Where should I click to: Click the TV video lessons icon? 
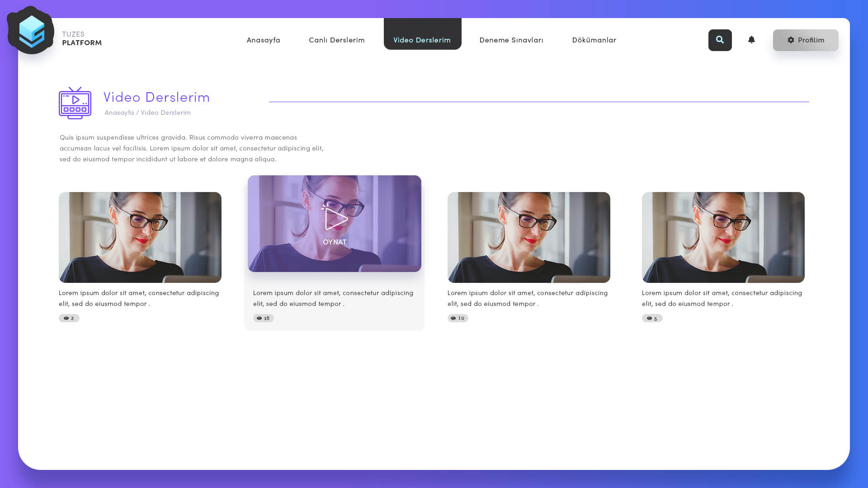pos(75,103)
